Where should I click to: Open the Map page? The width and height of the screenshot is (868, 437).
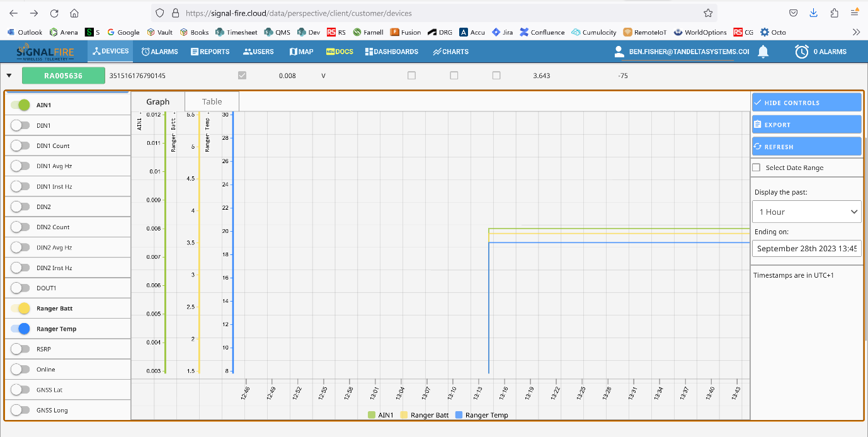point(301,52)
